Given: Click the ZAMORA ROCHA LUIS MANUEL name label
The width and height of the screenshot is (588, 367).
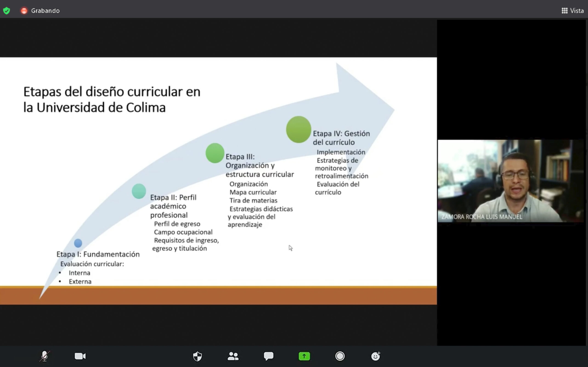Looking at the screenshot, I should pos(482,217).
